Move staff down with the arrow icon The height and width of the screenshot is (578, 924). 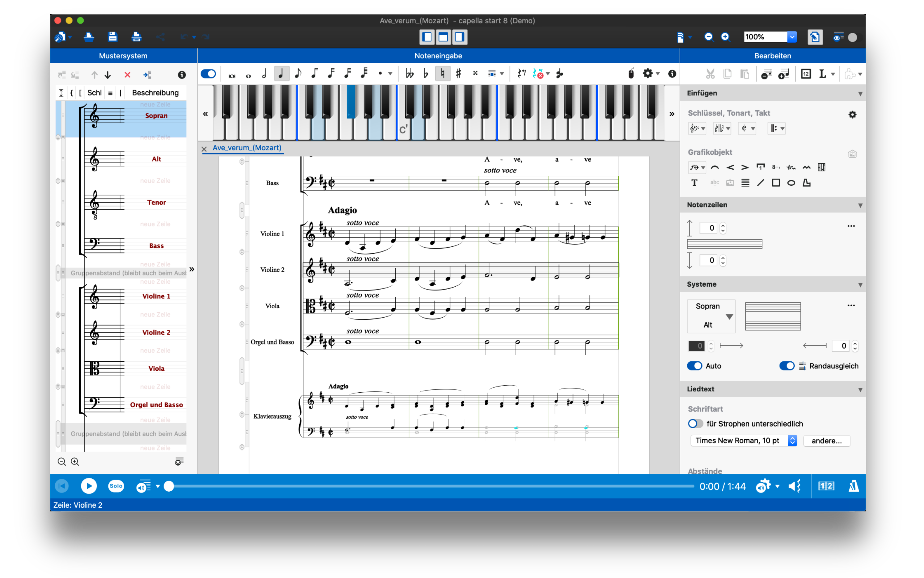pos(108,75)
